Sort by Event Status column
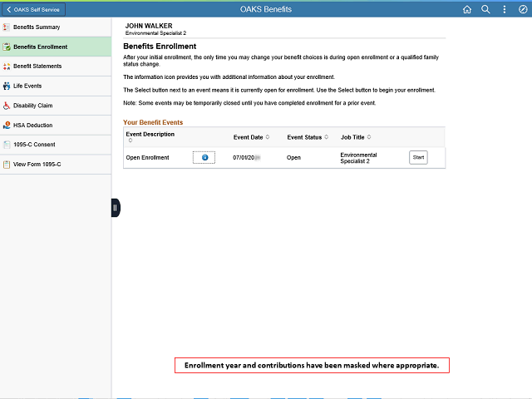This screenshot has height=399, width=532. (308, 137)
